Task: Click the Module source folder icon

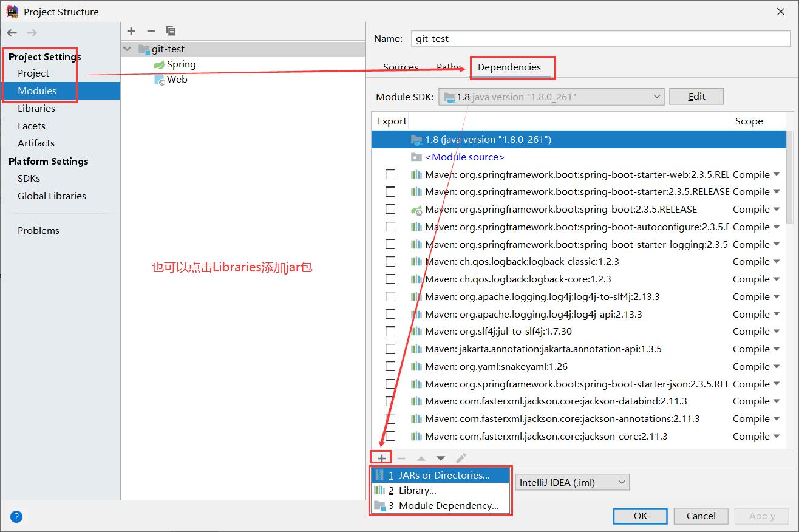Action: (x=416, y=157)
